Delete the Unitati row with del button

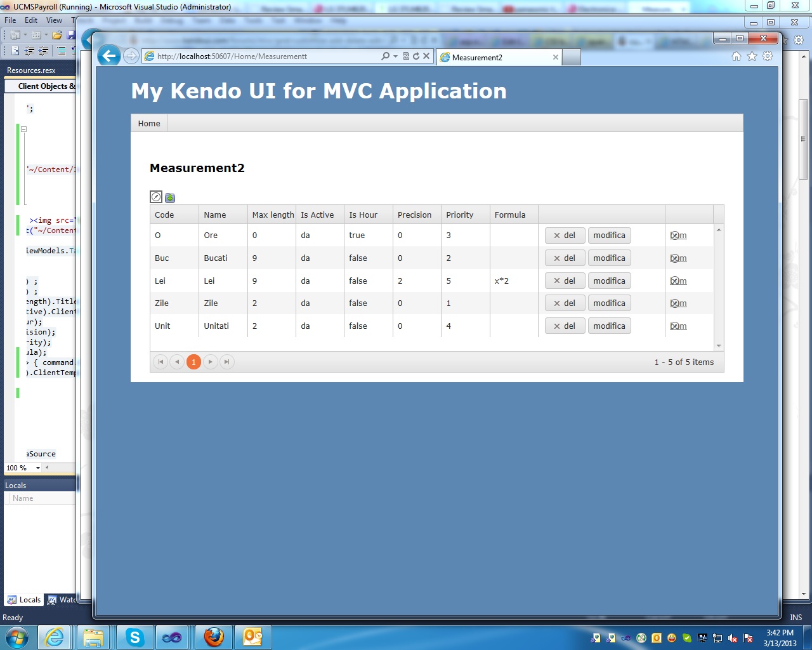coord(565,326)
